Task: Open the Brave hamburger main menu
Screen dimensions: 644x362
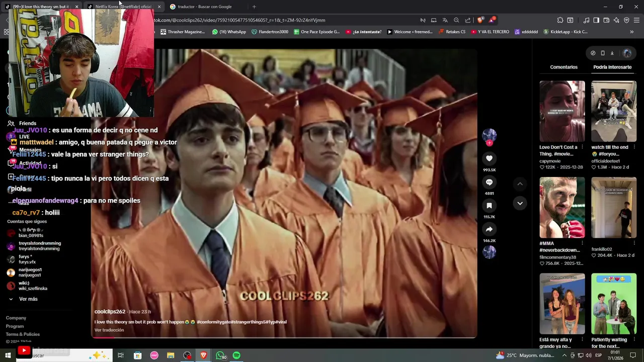Action: [636, 20]
